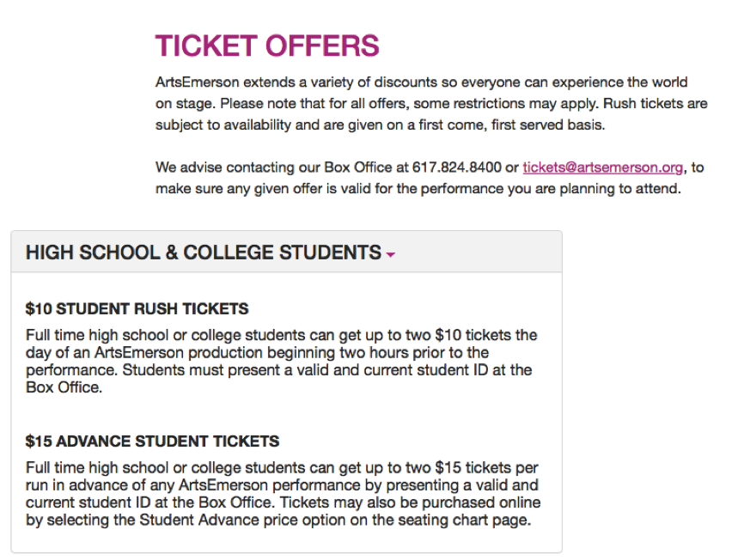Click 'Rush tickets are subject to availability' text
The image size is (732, 560).
(x=656, y=103)
